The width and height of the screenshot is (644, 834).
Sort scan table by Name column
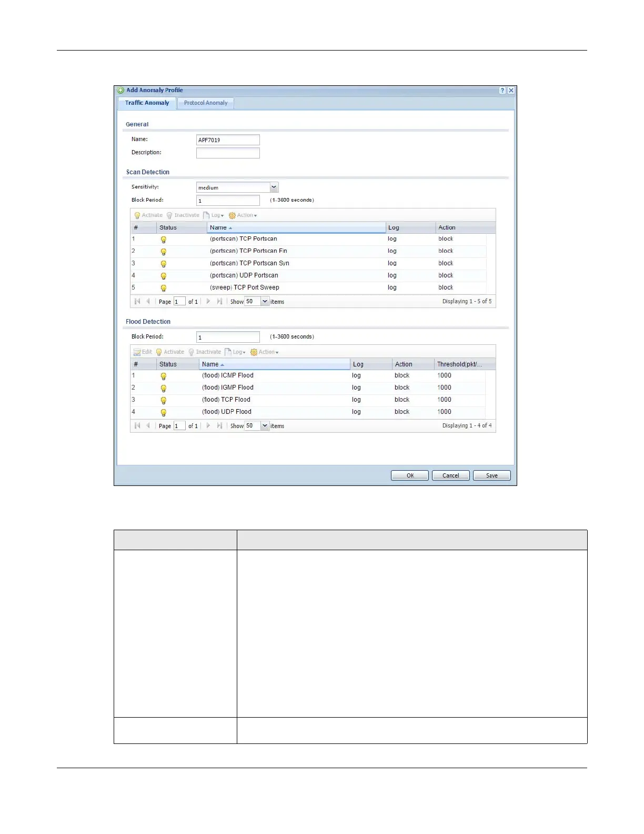point(296,228)
